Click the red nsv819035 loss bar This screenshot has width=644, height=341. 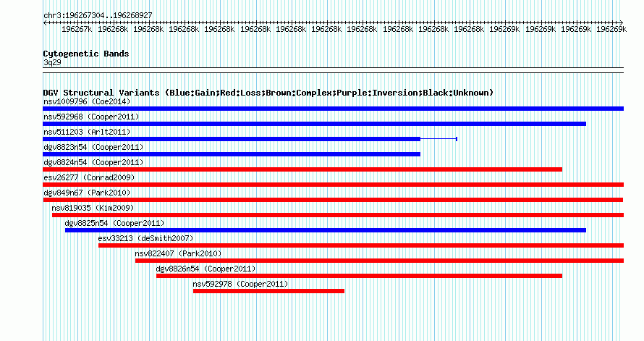(338, 215)
